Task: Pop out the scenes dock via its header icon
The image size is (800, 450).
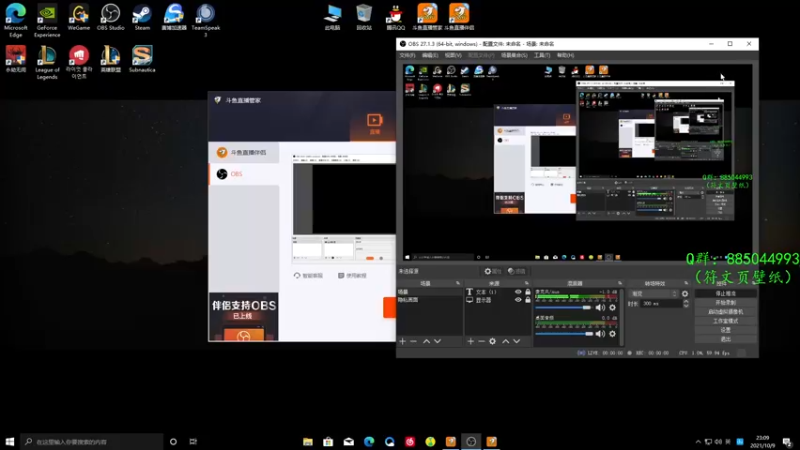Action: (458, 283)
